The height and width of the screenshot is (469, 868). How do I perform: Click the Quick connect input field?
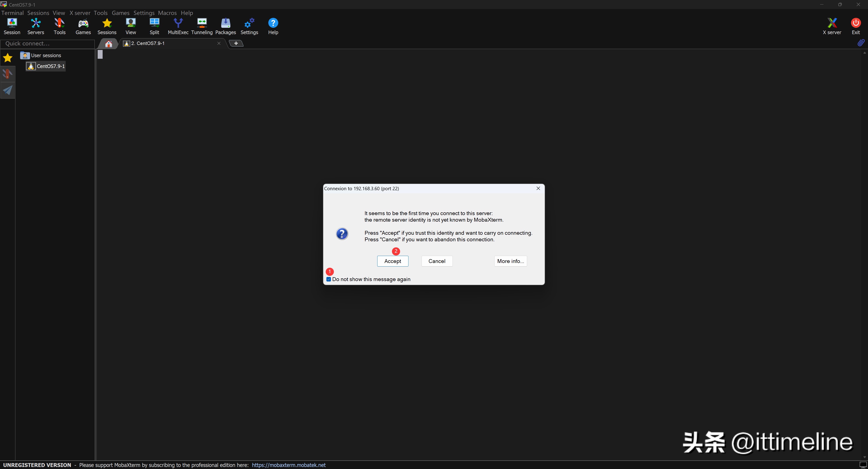pyautogui.click(x=47, y=43)
